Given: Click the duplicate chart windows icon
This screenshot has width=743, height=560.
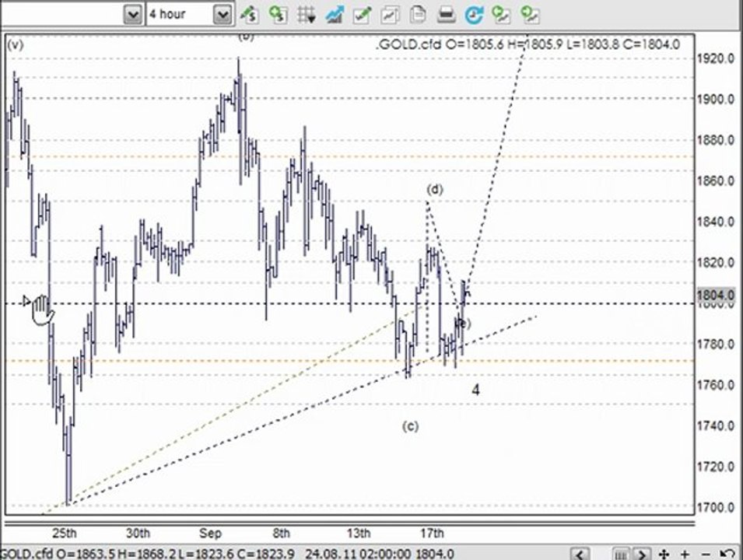Looking at the screenshot, I should 390,15.
